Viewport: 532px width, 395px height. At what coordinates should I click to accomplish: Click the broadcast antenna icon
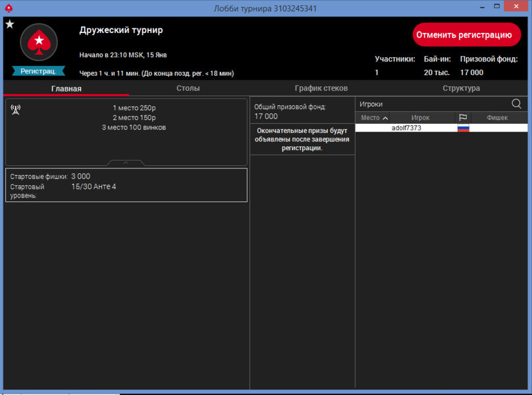pos(16,109)
